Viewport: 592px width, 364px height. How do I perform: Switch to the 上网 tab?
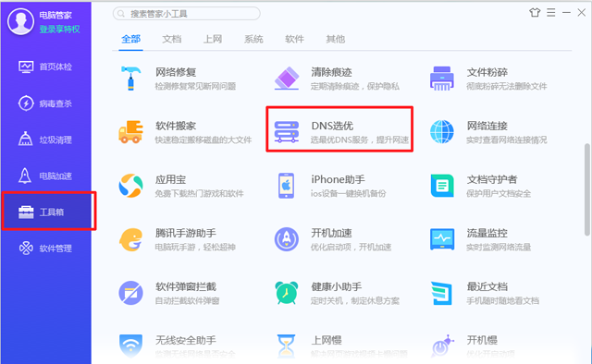[213, 39]
